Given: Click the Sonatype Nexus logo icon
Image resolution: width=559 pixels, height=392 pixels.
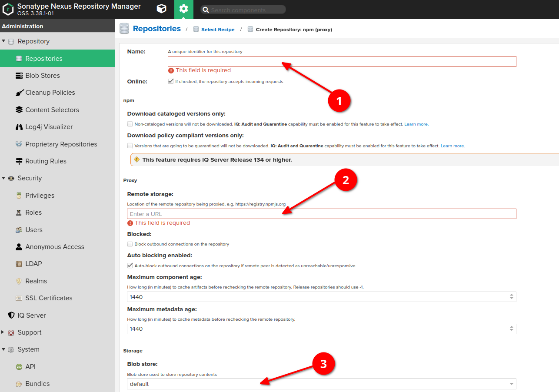Looking at the screenshot, I should [8, 9].
